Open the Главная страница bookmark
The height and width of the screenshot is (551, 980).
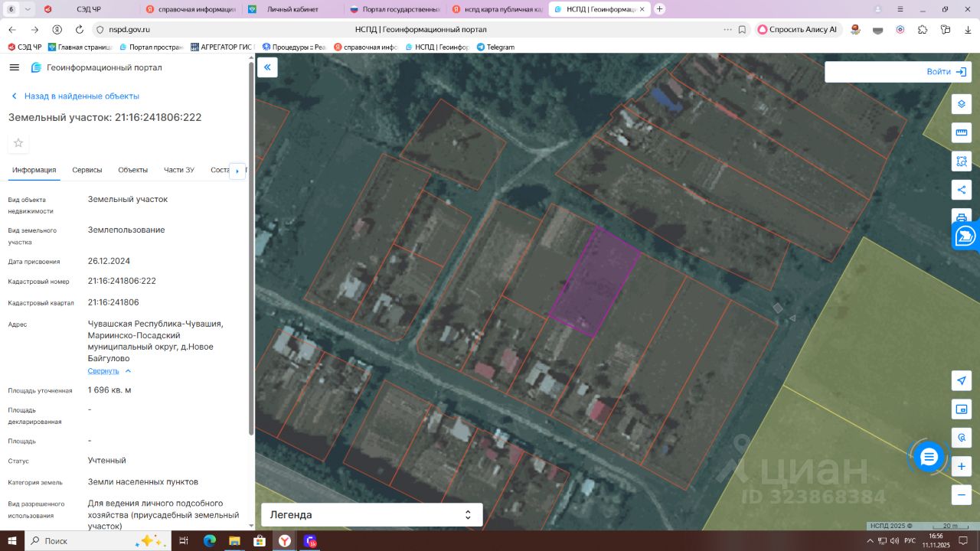click(x=80, y=47)
